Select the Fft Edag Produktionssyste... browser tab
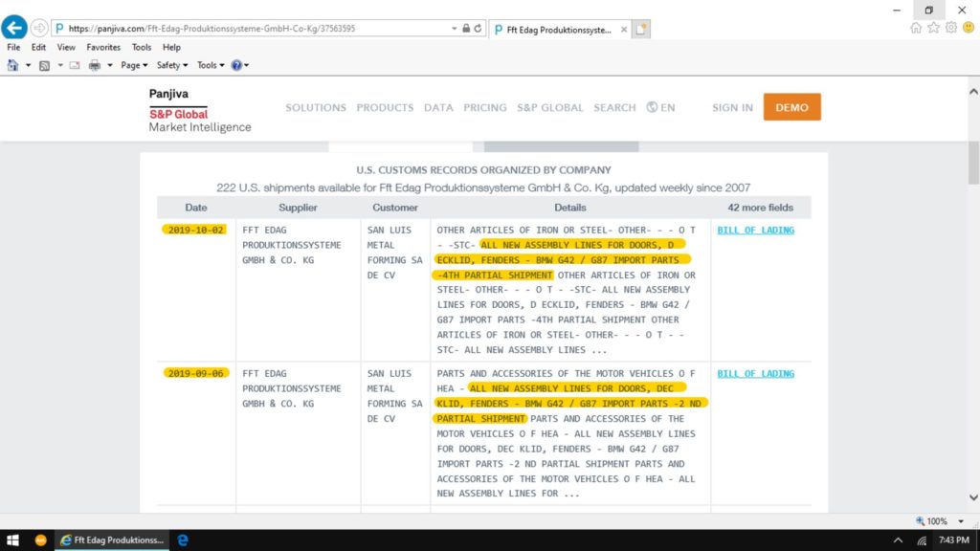This screenshot has height=551, width=980. tap(559, 30)
